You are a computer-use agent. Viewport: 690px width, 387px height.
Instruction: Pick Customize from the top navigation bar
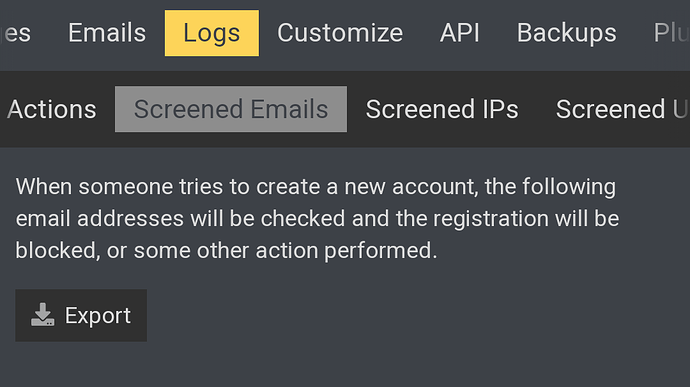(340, 33)
